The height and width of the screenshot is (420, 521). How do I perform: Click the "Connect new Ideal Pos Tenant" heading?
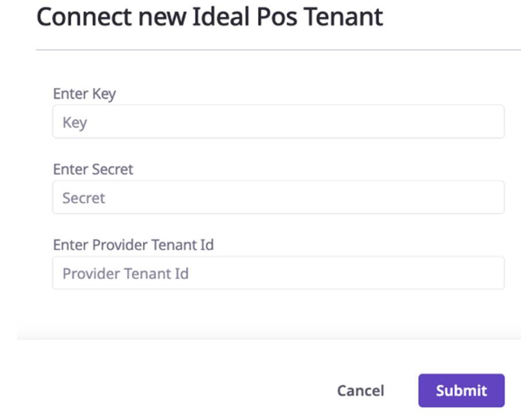[210, 17]
